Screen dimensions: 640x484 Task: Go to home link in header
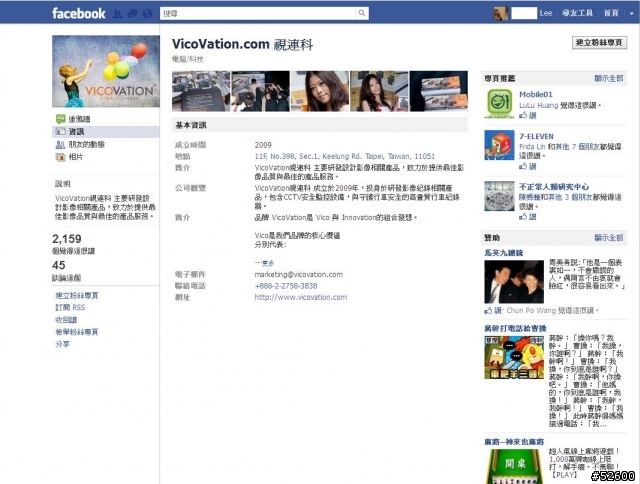coord(611,13)
